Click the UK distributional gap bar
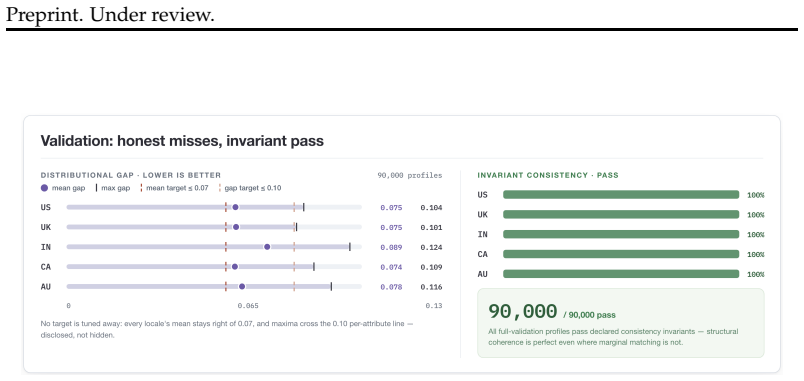804x381 pixels. [x=214, y=227]
